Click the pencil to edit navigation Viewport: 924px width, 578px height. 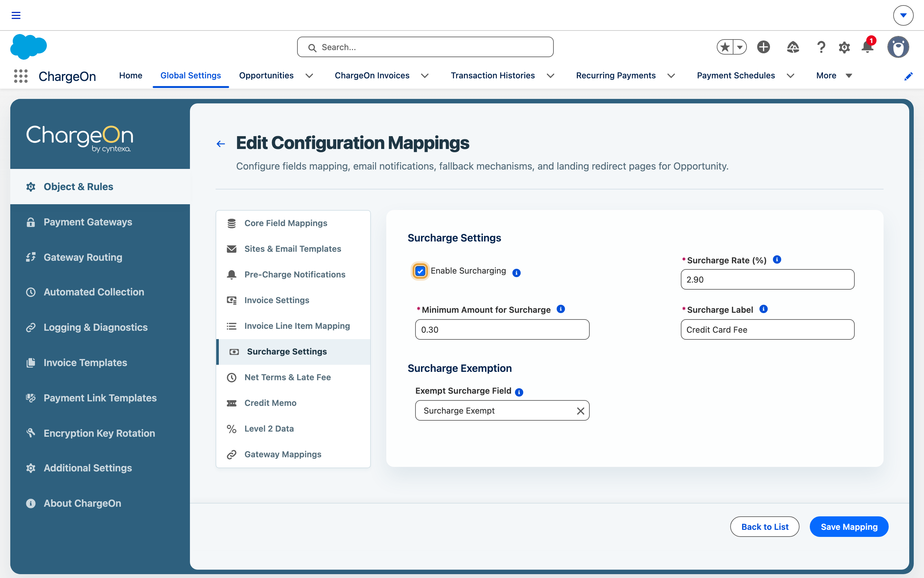pyautogui.click(x=908, y=76)
